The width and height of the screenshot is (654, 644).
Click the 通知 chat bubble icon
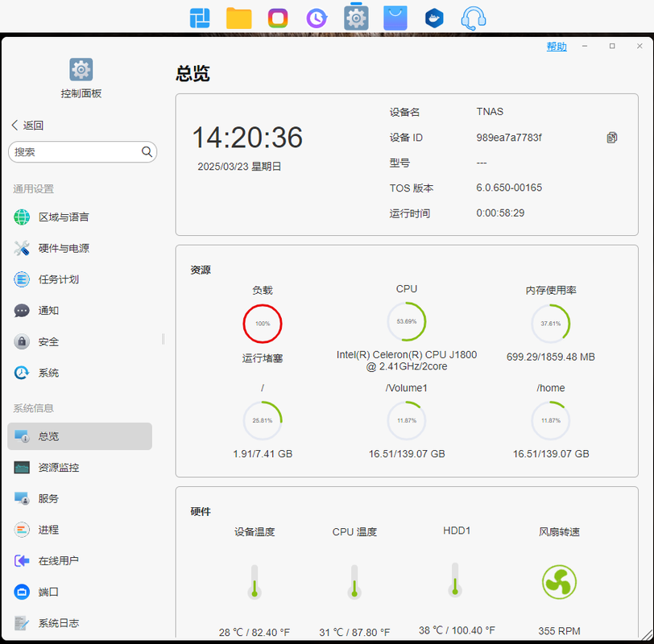[x=22, y=311]
